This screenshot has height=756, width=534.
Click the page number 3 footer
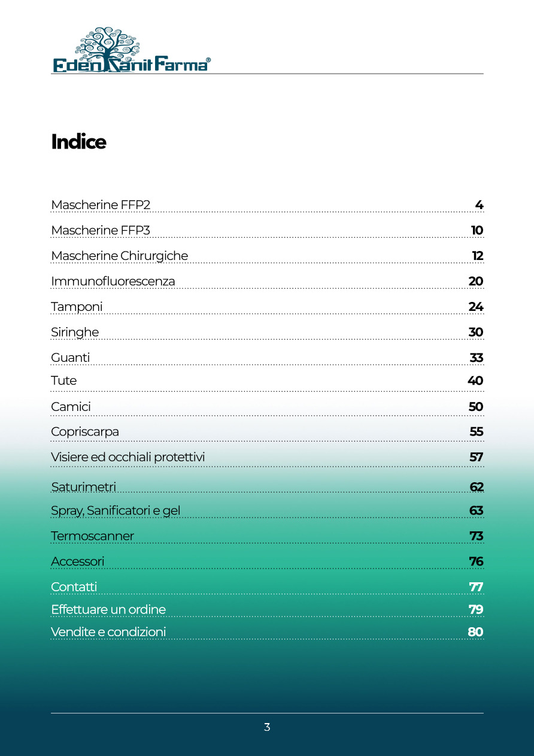267,727
